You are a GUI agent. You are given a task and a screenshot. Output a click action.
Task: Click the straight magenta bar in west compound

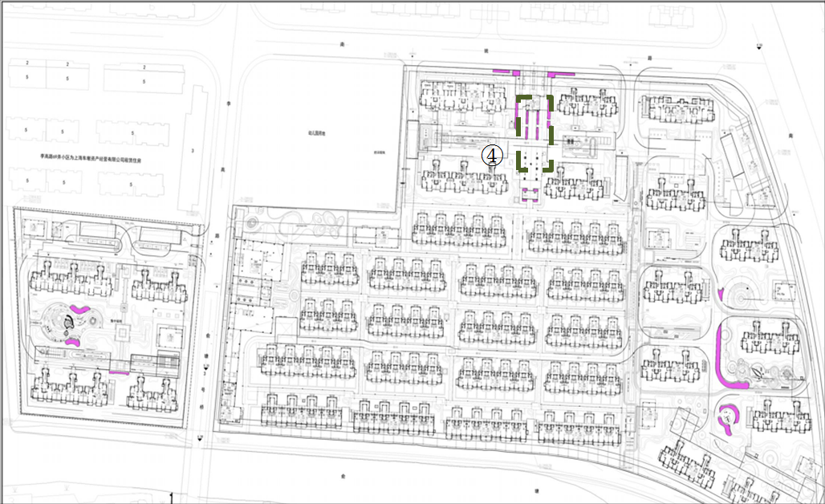pos(119,372)
